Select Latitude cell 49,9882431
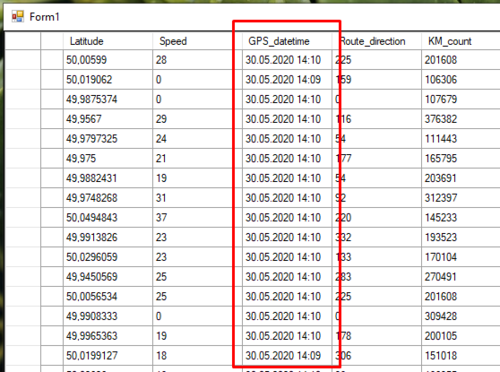Screen dimensions: 500x372 (108, 178)
